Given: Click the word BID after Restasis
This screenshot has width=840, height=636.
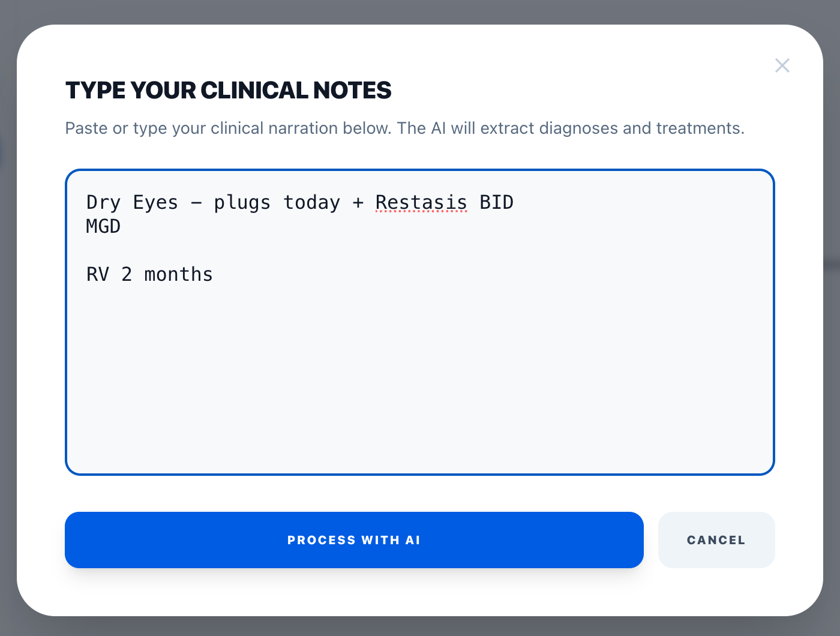Looking at the screenshot, I should [x=497, y=202].
